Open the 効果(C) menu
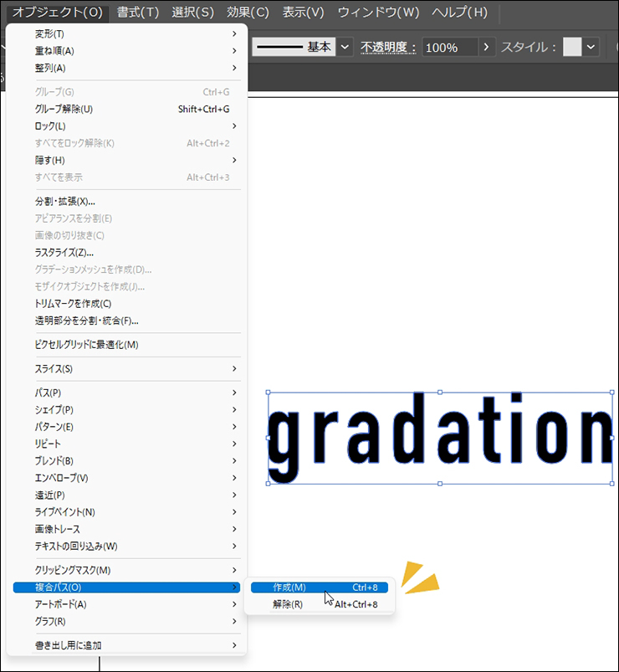 (x=249, y=12)
